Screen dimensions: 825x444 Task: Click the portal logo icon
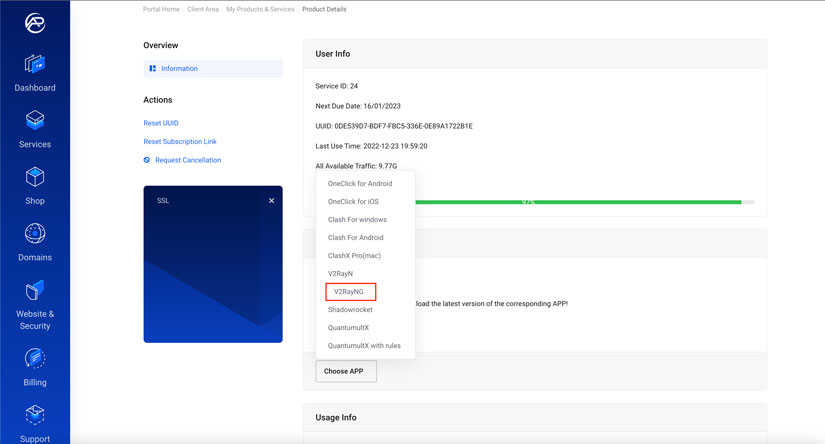point(34,22)
